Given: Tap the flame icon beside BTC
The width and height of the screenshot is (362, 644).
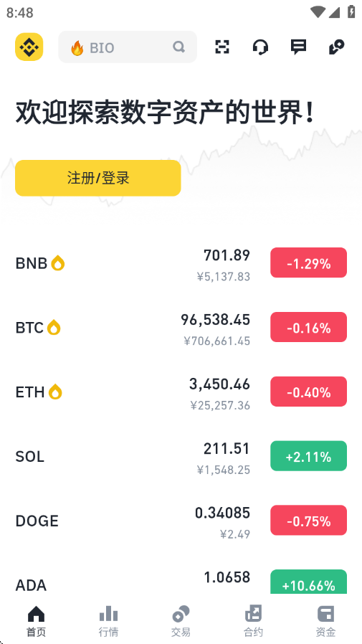Looking at the screenshot, I should (54, 328).
